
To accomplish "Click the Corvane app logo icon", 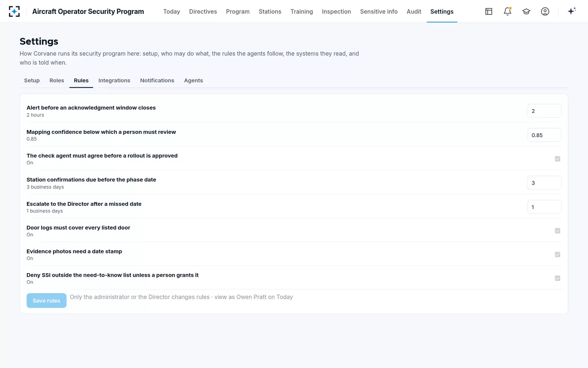I will pyautogui.click(x=14, y=11).
